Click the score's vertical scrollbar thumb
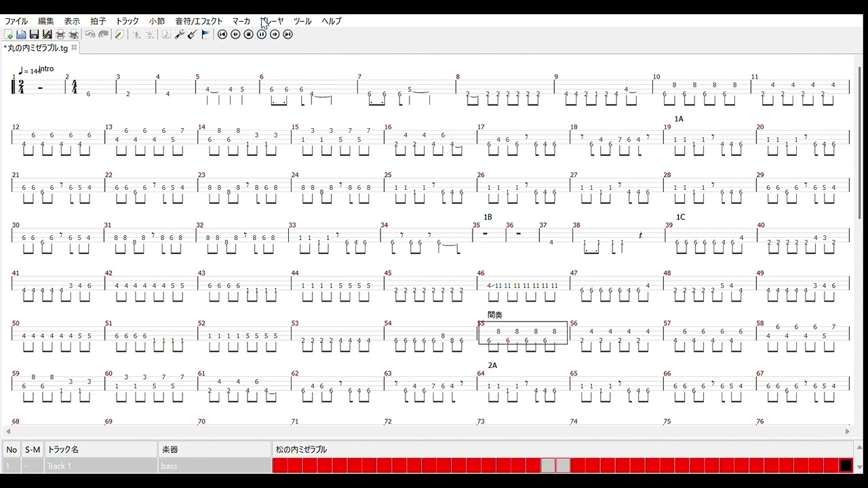This screenshot has height=488, width=868. tap(860, 142)
